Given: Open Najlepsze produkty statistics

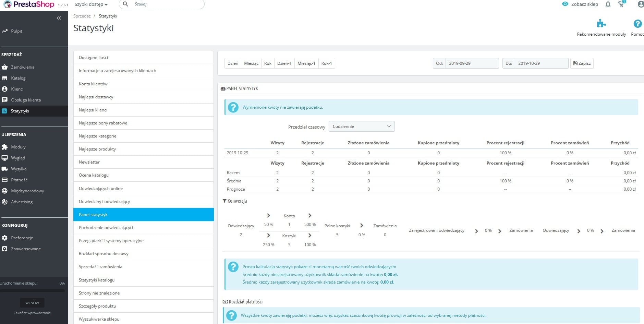Looking at the screenshot, I should [97, 149].
